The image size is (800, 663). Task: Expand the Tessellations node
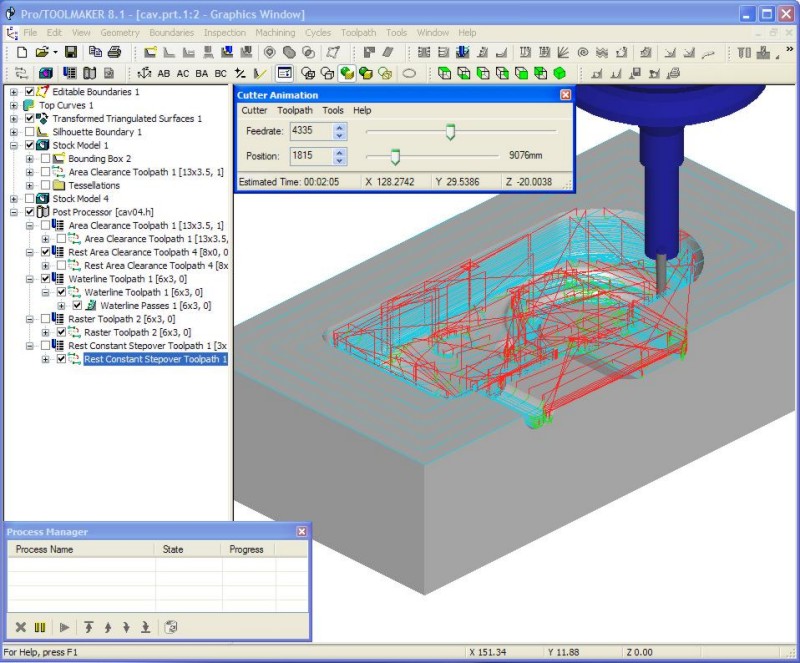30,185
